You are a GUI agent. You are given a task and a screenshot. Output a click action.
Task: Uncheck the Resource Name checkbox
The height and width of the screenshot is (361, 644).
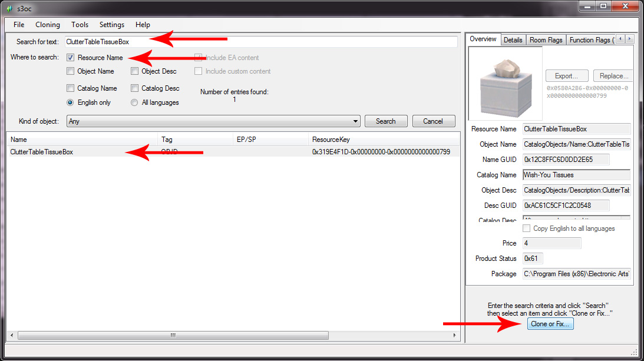(x=71, y=58)
